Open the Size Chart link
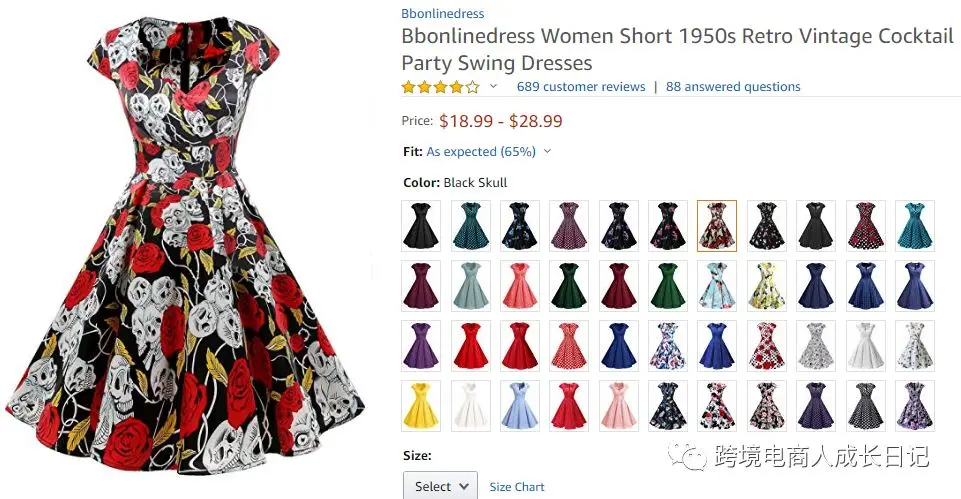 click(x=517, y=487)
